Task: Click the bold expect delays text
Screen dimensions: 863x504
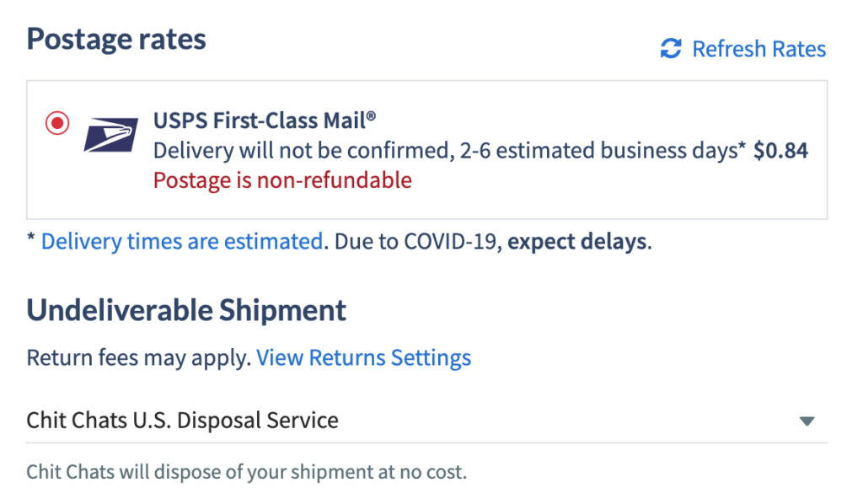Action: pyautogui.click(x=576, y=241)
